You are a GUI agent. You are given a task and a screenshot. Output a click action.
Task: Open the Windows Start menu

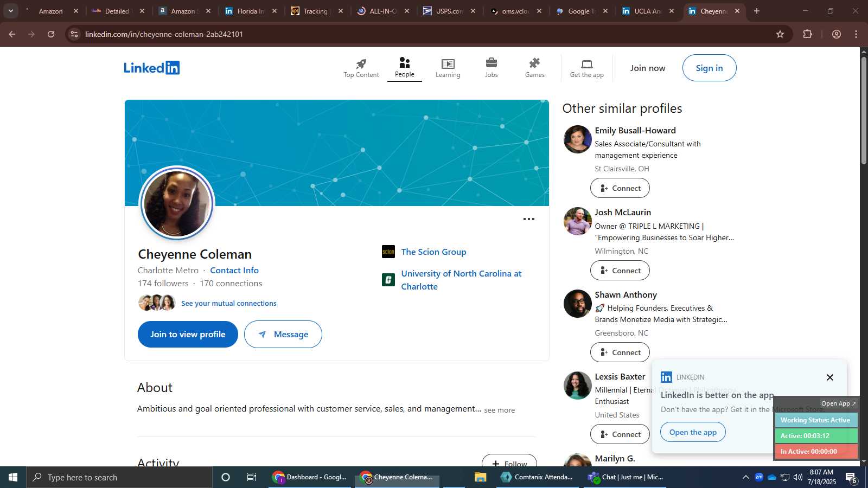pos(13,477)
